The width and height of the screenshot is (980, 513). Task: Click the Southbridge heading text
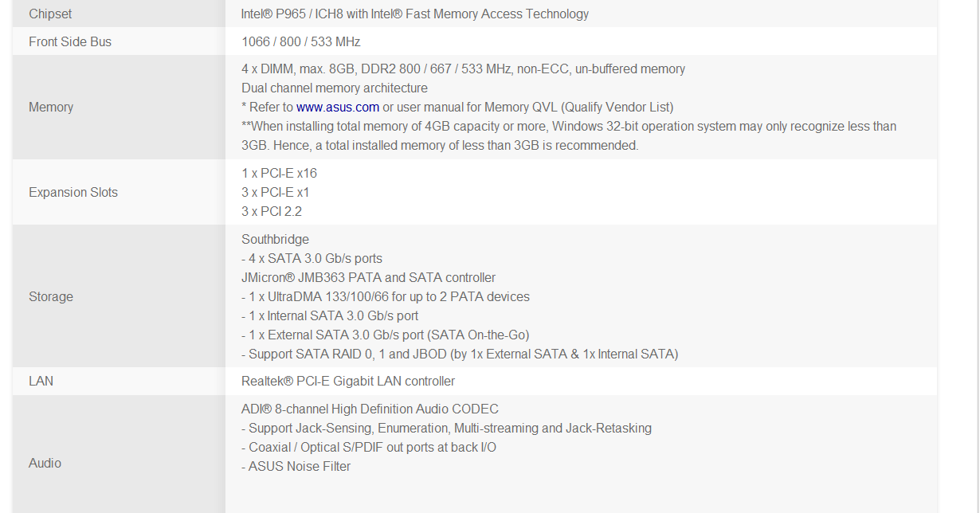(275, 239)
